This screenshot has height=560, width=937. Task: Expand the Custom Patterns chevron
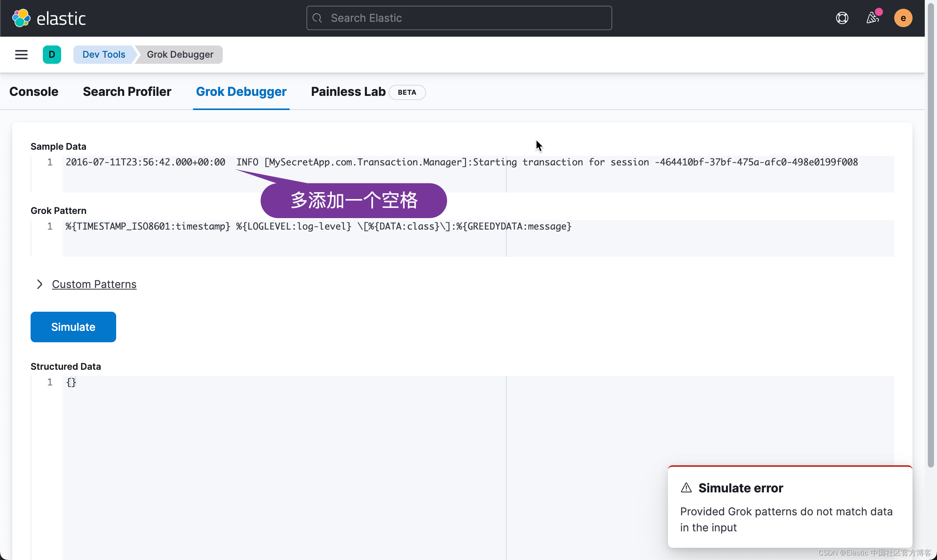tap(39, 284)
